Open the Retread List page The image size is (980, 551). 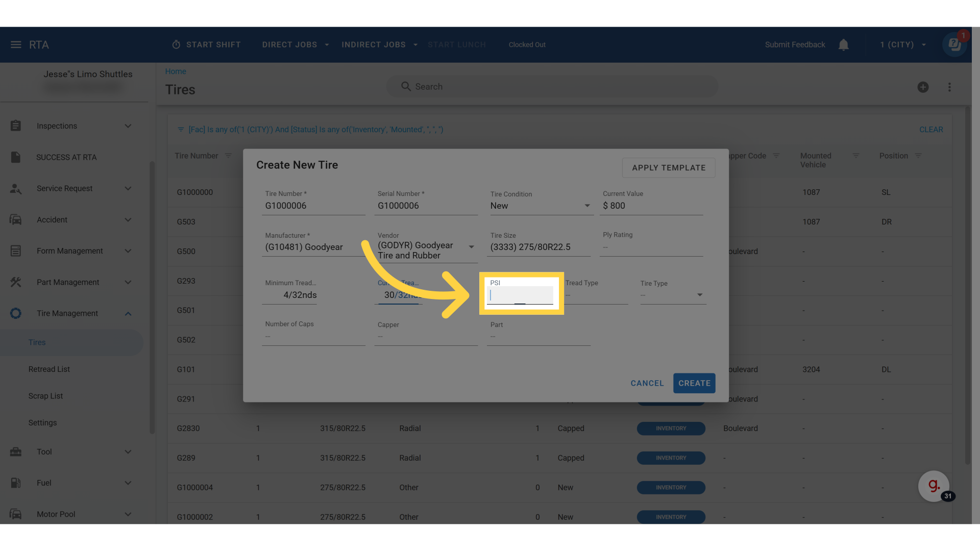tap(49, 369)
